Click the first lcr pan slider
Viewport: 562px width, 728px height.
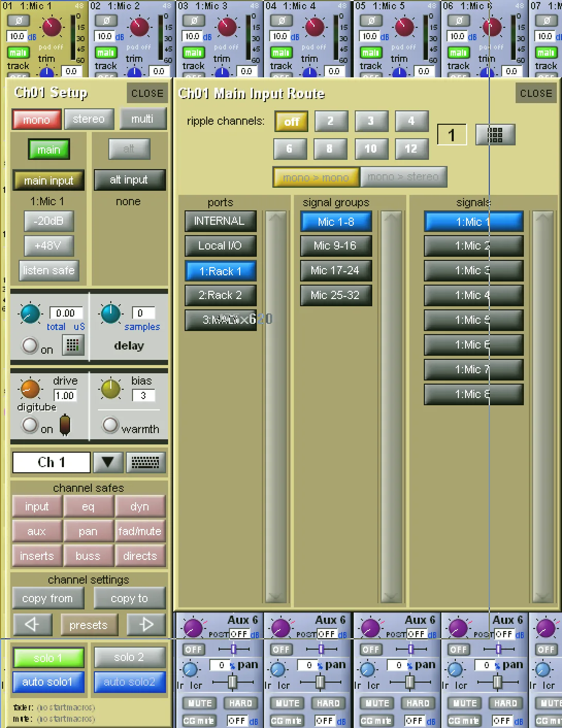click(x=232, y=682)
